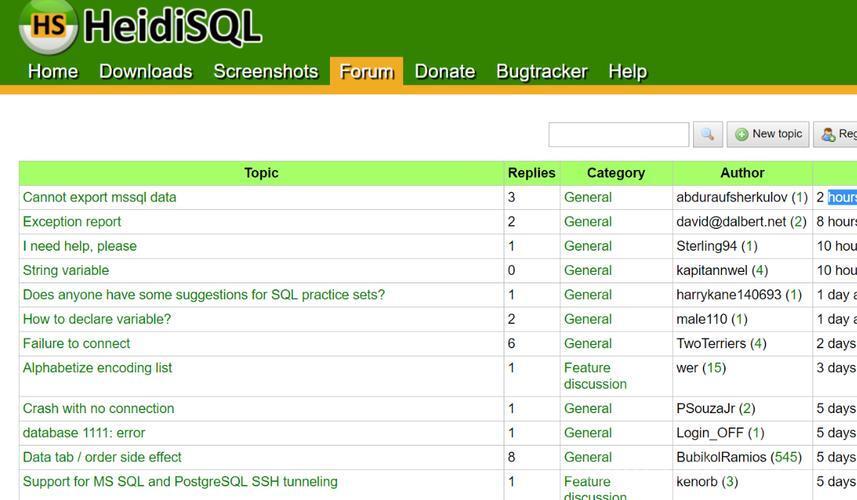The width and height of the screenshot is (857, 500).
Task: Click the Author column header
Action: (x=742, y=173)
